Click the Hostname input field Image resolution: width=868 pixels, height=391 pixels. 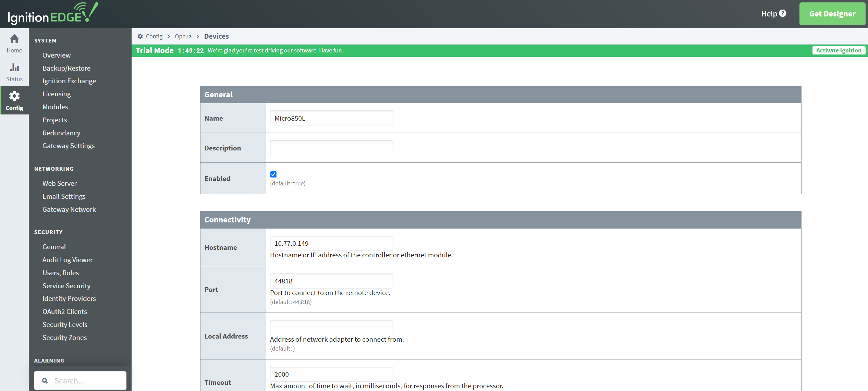click(x=331, y=243)
